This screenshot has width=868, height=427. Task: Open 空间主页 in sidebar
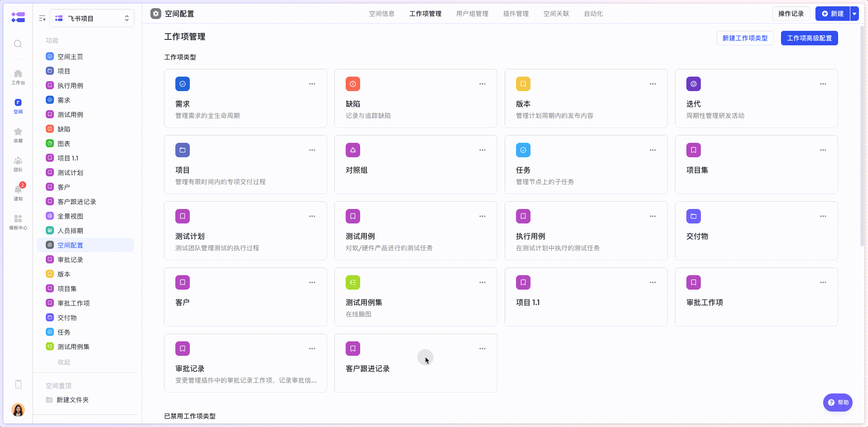click(x=85, y=57)
